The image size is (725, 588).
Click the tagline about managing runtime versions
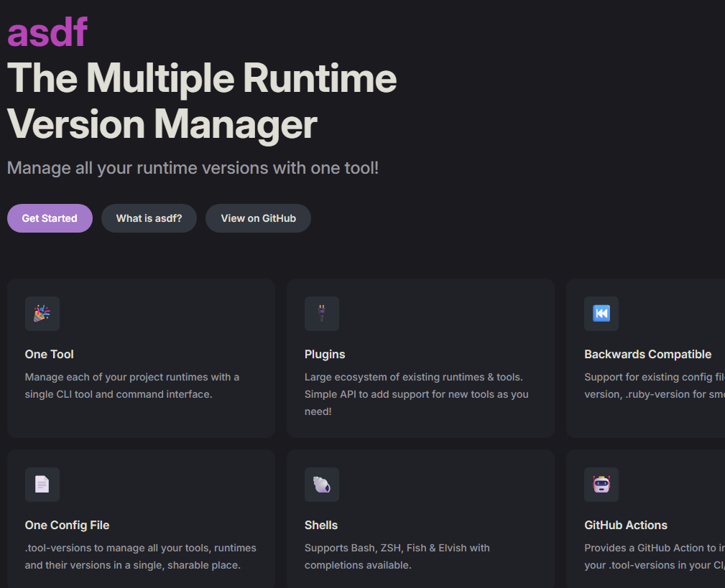[x=193, y=168]
